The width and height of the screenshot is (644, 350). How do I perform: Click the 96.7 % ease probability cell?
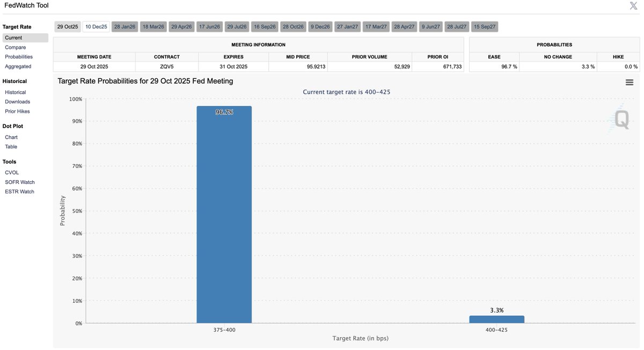coord(494,66)
